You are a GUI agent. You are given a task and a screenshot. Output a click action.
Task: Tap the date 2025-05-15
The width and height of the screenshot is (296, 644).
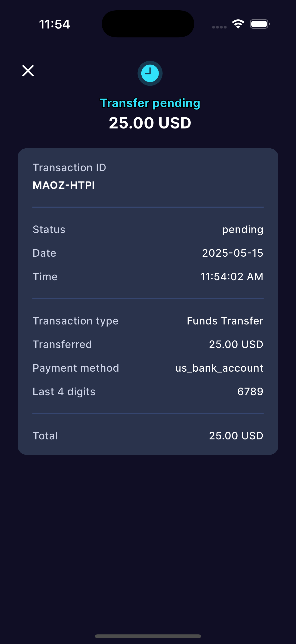[232, 253]
